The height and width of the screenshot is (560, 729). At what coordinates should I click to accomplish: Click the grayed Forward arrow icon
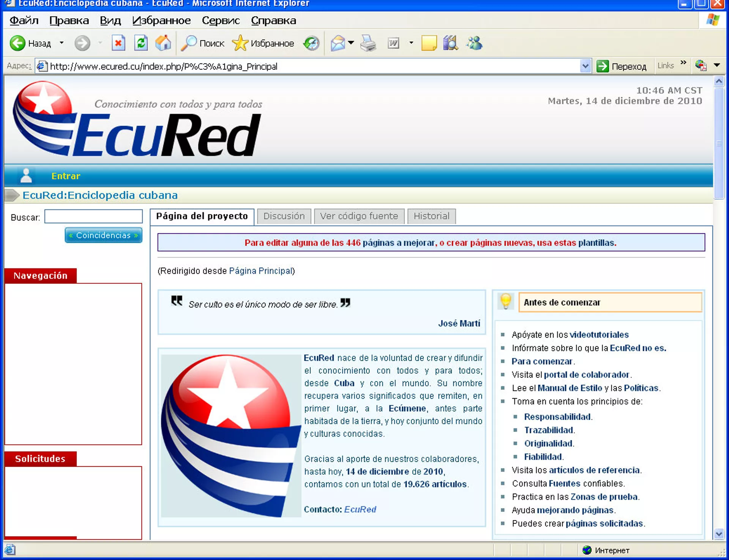(x=82, y=43)
